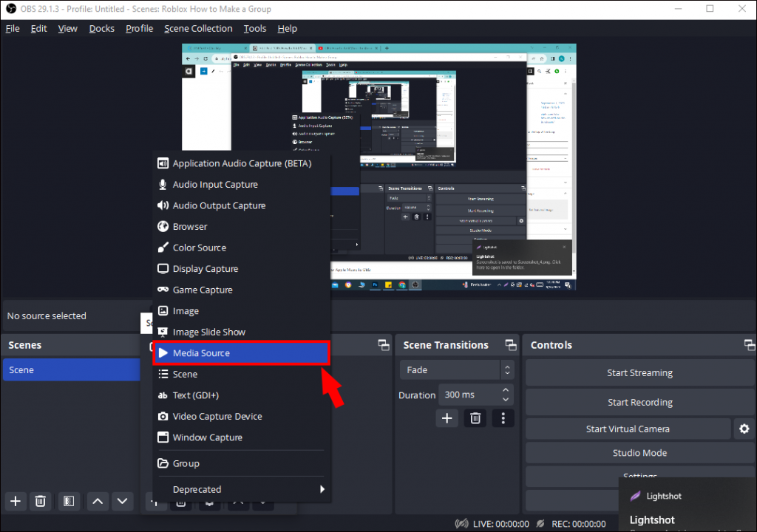Add a new scene with the plus icon
Screen dimensions: 757x532
15,501
